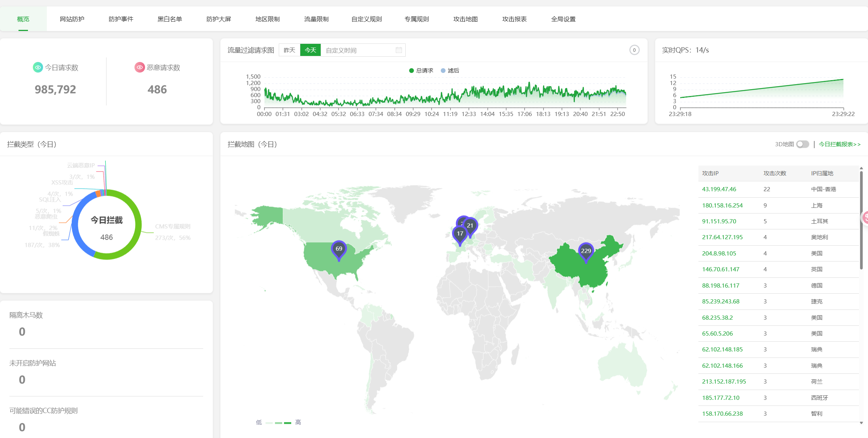Click attack IP 91.151.95.70
Viewport: 868px width, 438px height.
(x=719, y=221)
